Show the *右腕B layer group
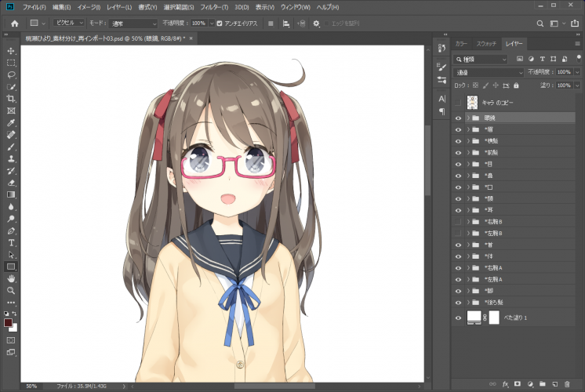Image resolution: width=585 pixels, height=392 pixels. pyautogui.click(x=459, y=222)
